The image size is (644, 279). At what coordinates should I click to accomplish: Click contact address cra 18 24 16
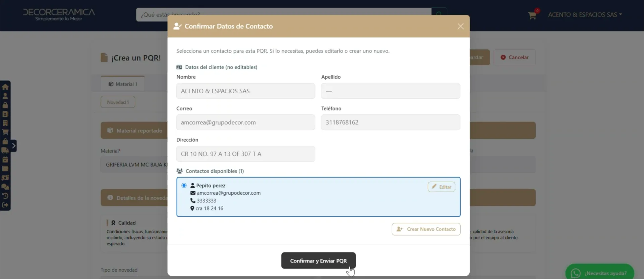[210, 208]
